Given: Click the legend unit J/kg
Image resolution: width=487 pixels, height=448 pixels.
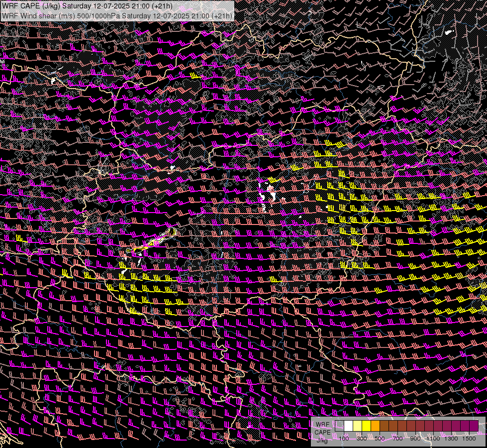Looking at the screenshot, I should tap(322, 441).
